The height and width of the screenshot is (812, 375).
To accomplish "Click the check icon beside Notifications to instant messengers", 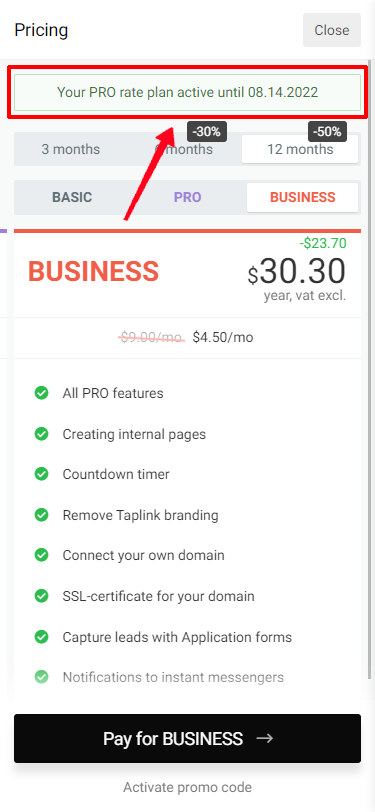I will (41, 677).
